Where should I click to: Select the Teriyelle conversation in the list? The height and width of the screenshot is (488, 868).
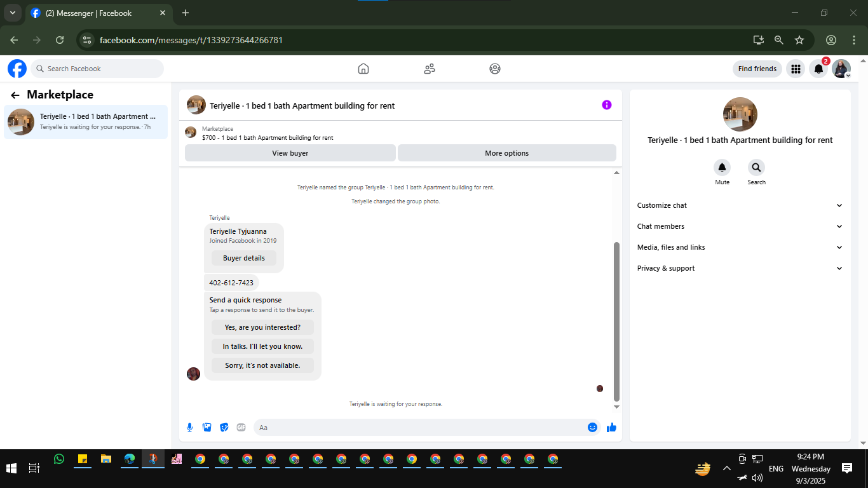pos(86,121)
